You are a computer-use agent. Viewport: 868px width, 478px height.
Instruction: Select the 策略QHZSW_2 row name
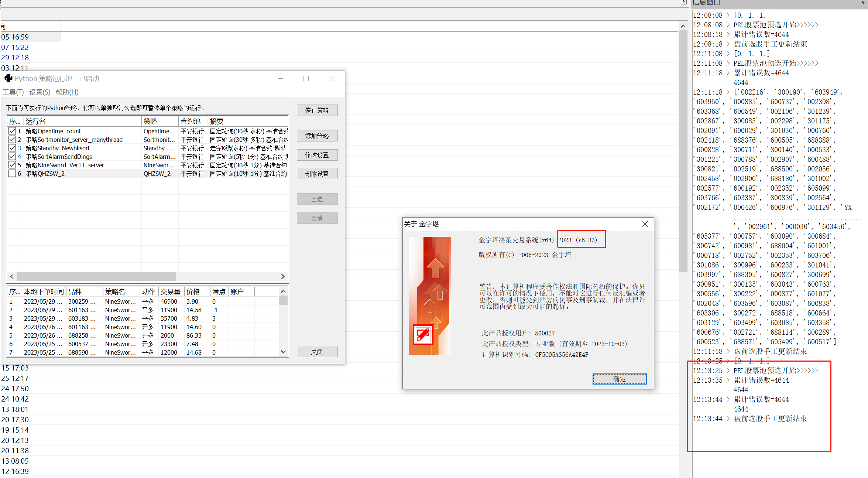45,174
